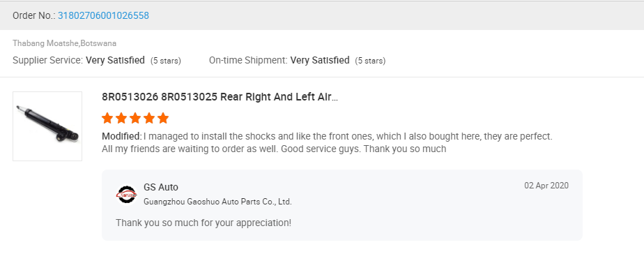Image resolution: width=644 pixels, height=254 pixels.
Task: Select the third orange rating star
Action: coord(135,119)
